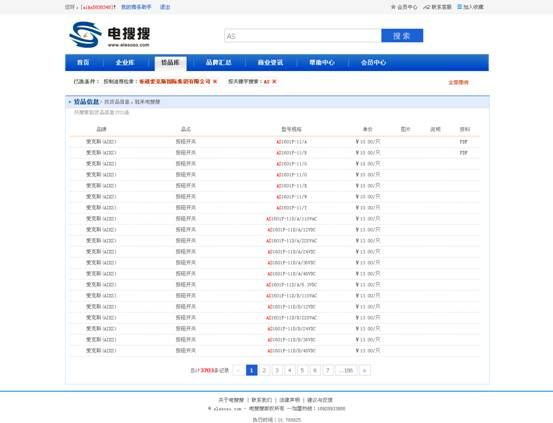This screenshot has width=553, height=423.
Task: Click the red clear-all filters link
Action: pyautogui.click(x=458, y=82)
